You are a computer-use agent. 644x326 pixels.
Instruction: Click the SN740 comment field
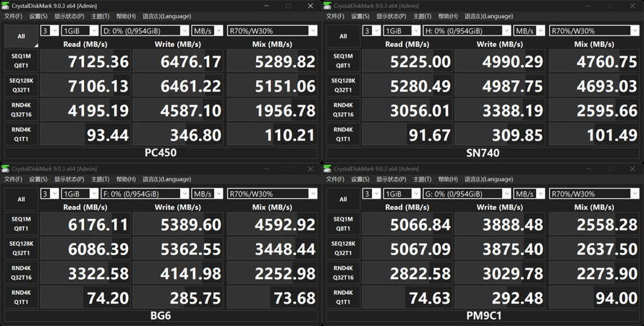(483, 153)
